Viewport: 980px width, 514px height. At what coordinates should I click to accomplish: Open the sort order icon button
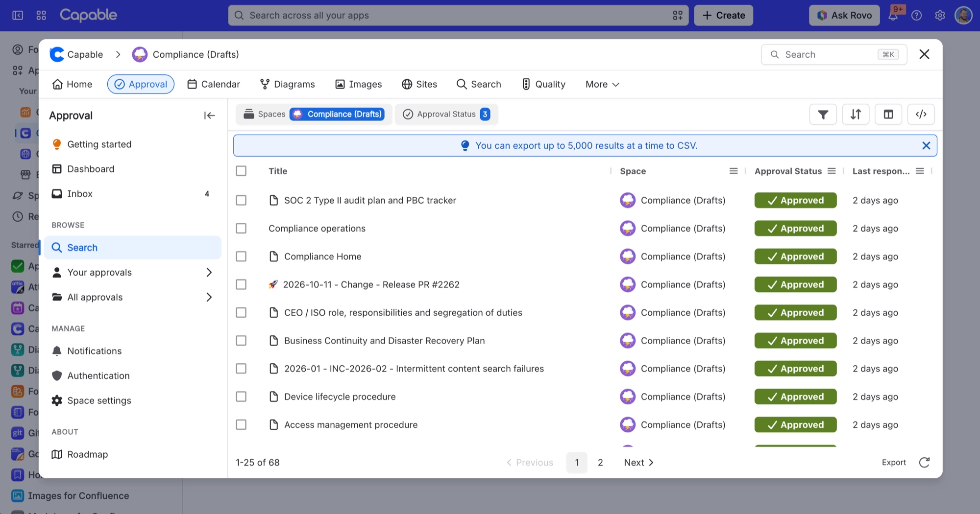pos(856,115)
